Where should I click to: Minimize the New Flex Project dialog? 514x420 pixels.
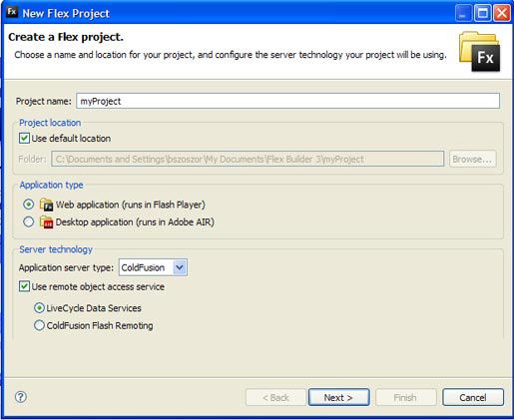[463, 14]
